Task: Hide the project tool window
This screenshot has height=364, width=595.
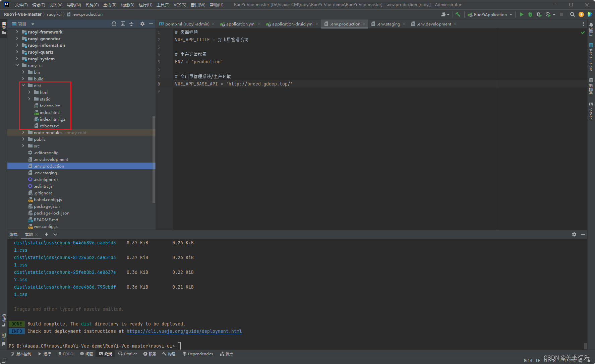Action: [151, 24]
